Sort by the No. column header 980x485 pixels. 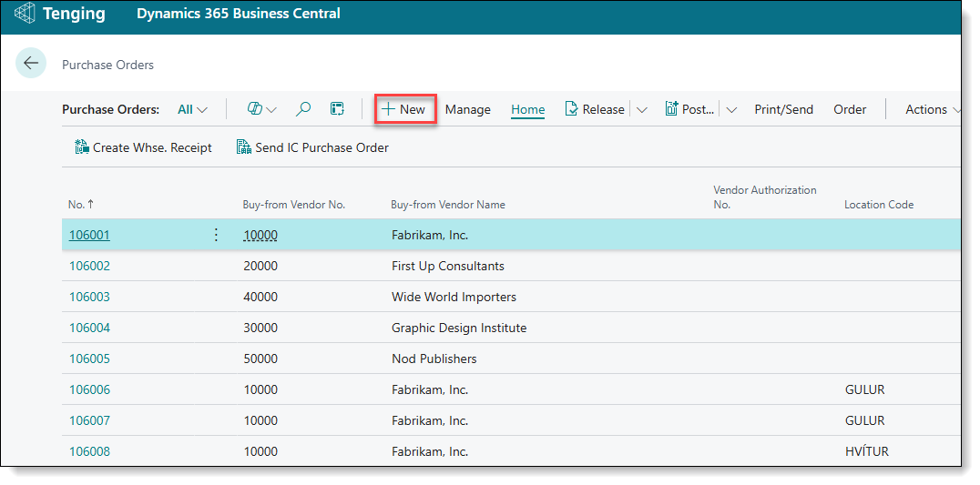point(81,204)
